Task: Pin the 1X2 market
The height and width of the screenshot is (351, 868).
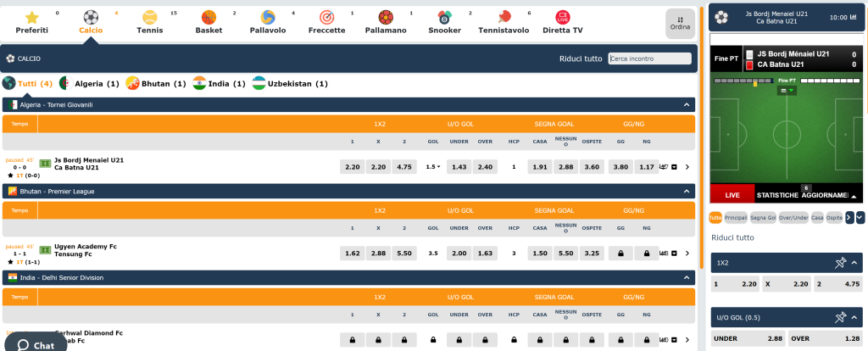Action: (841, 263)
